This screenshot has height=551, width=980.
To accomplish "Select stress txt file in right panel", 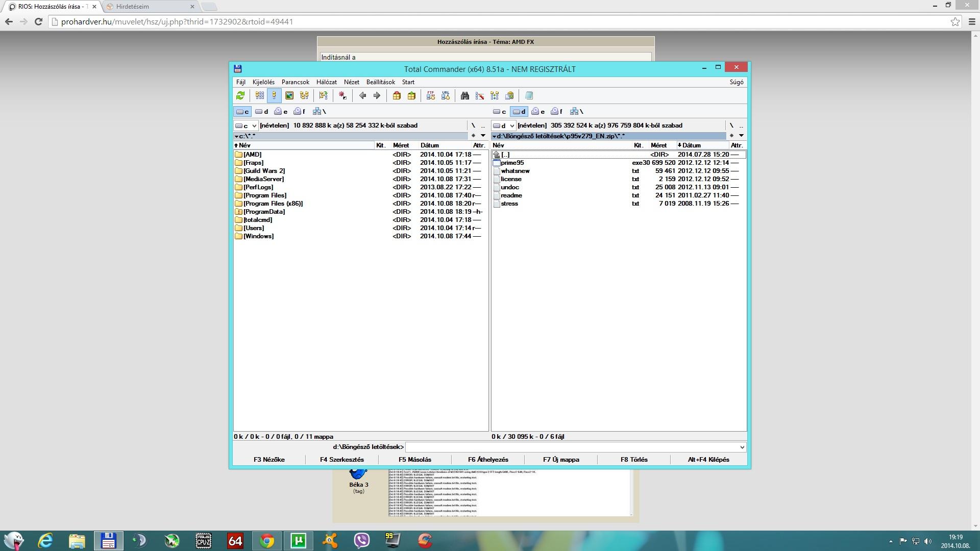I will pos(619,204).
